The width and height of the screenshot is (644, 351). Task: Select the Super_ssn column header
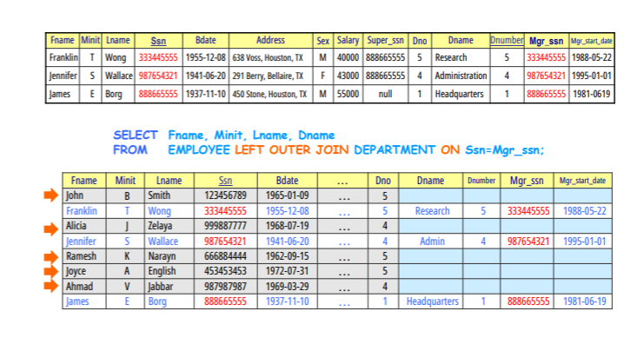tap(385, 40)
